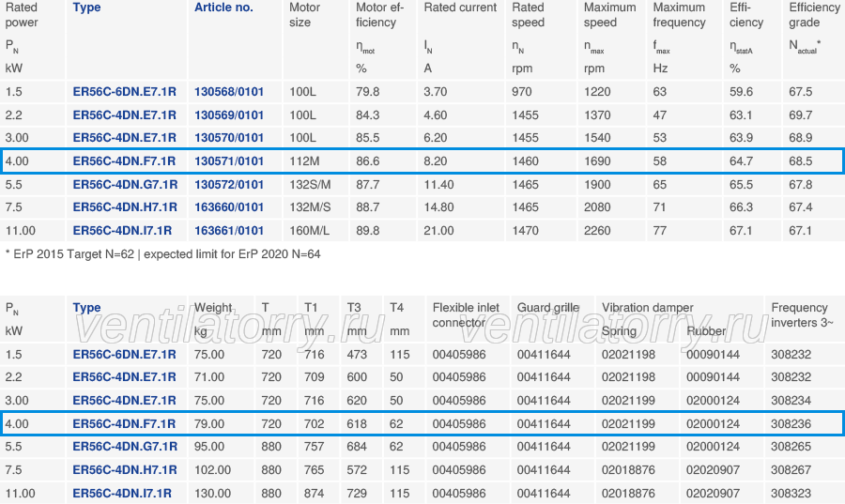The width and height of the screenshot is (845, 504).
Task: Select motor efficiency value 79.8
Action: coord(367,92)
